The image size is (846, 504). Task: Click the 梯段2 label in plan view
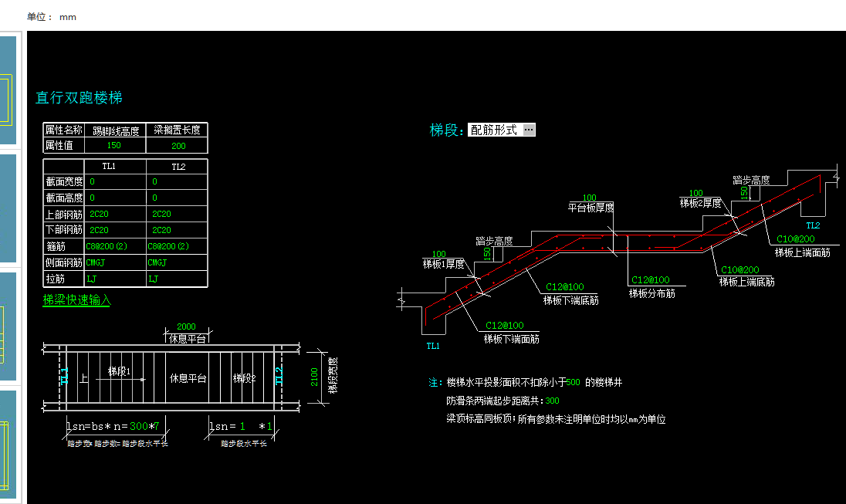tap(244, 378)
